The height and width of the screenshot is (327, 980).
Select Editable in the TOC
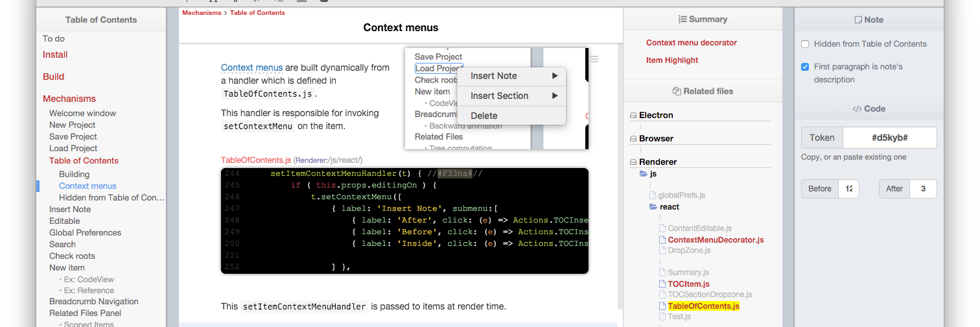coord(65,221)
